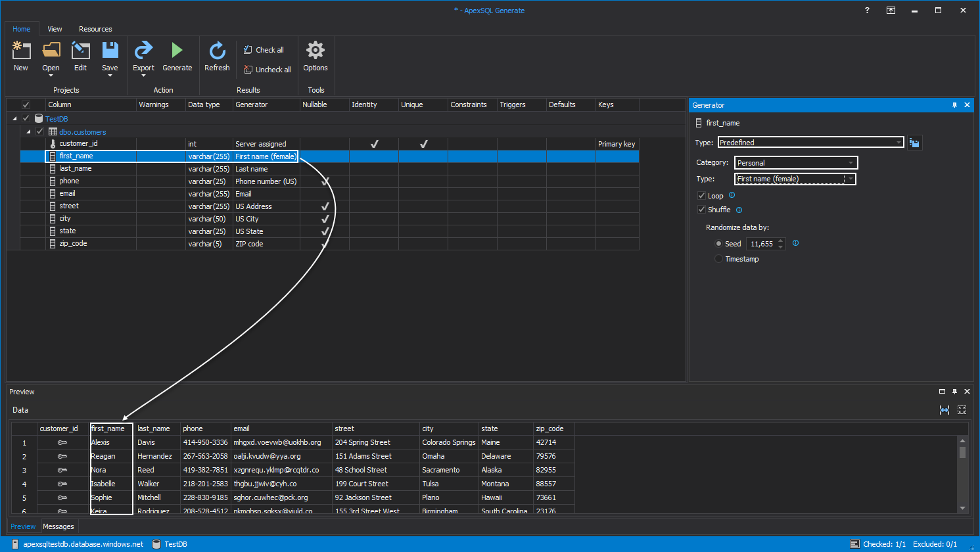The width and height of the screenshot is (980, 552).
Task: Click Check all button
Action: tap(264, 50)
